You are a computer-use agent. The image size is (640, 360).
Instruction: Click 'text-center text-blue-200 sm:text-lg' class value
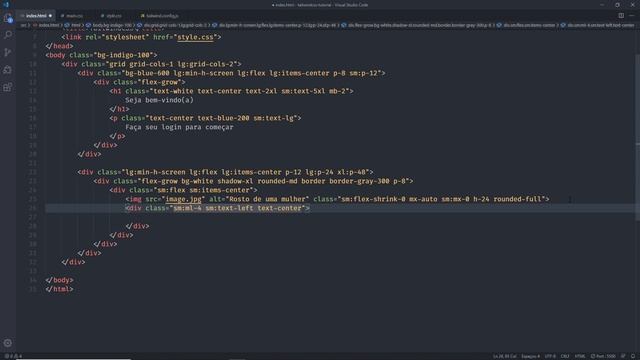222,118
